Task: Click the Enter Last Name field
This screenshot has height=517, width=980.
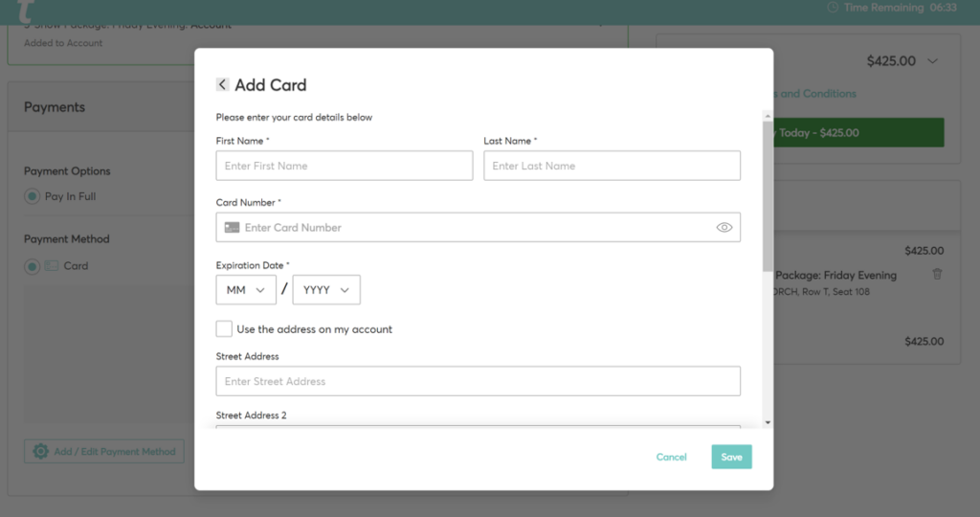Action: (x=612, y=166)
